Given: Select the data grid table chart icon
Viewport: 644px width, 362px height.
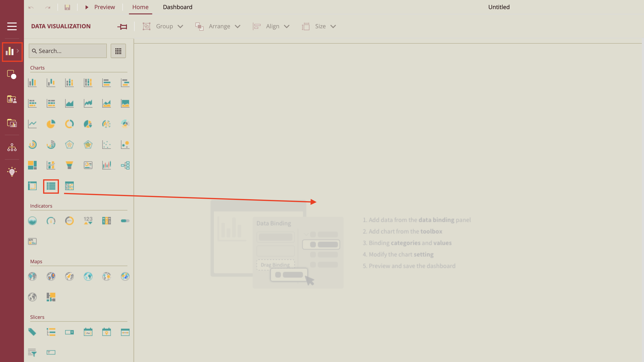Looking at the screenshot, I should tap(51, 186).
